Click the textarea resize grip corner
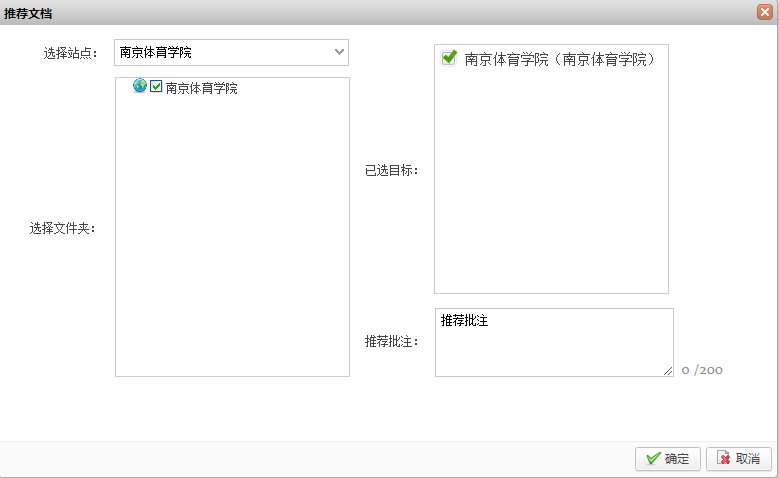 pos(667,371)
